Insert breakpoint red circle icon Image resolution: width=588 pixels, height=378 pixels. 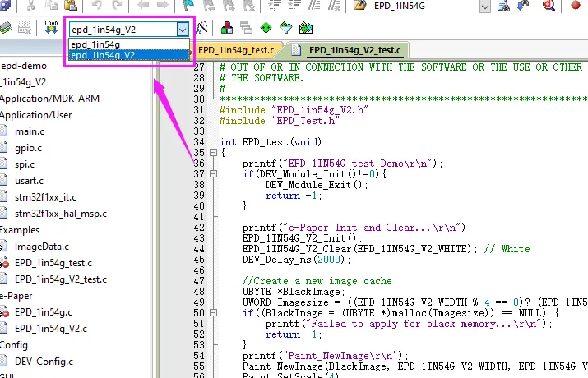tap(575, 5)
